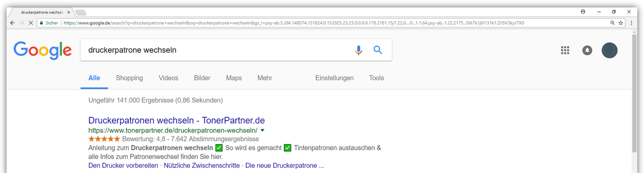Restore down the Chrome window
The height and width of the screenshot is (173, 644).
point(614,12)
